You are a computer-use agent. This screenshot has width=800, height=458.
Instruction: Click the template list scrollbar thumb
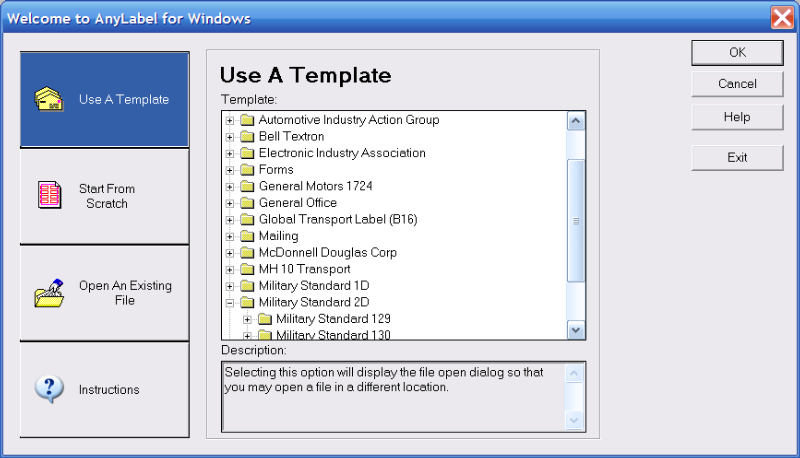pyautogui.click(x=576, y=221)
